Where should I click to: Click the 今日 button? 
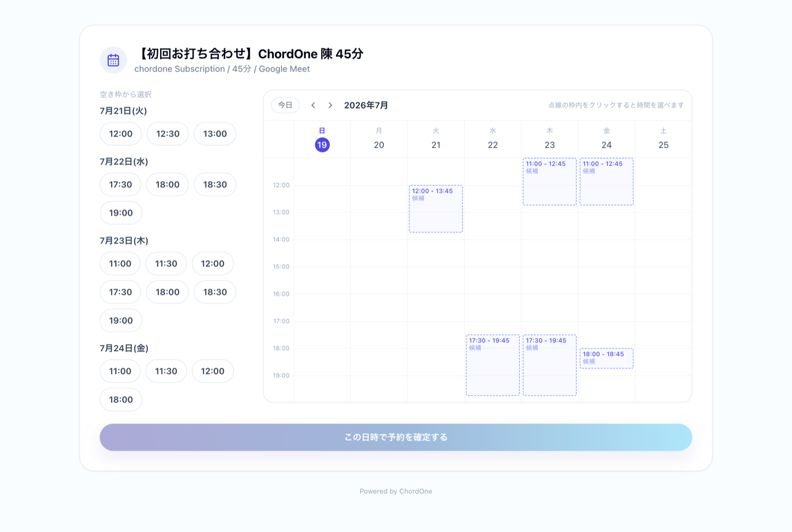(x=285, y=105)
